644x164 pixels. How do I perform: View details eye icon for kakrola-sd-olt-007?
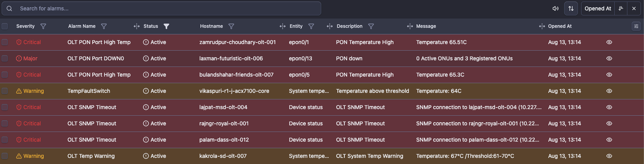(x=609, y=156)
